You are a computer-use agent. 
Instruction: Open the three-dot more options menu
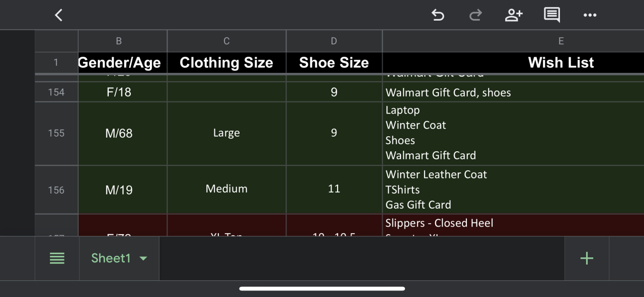pyautogui.click(x=590, y=15)
